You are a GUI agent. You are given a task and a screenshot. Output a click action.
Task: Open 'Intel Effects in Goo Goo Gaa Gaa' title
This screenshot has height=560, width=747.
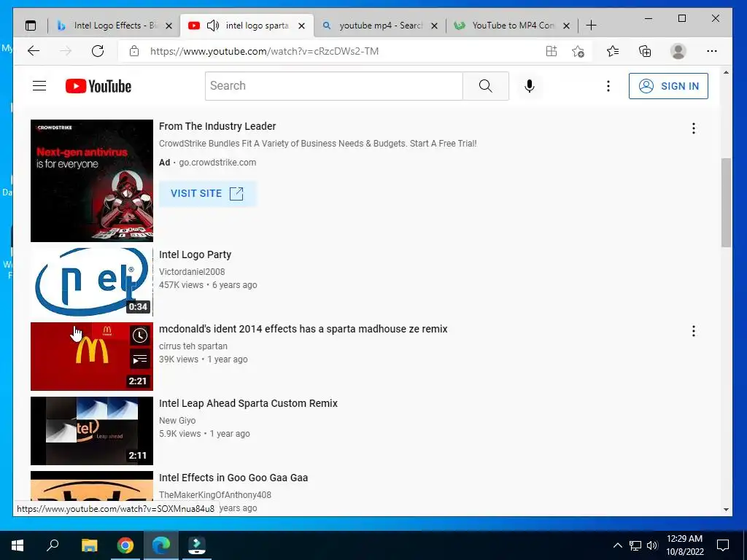coord(233,478)
